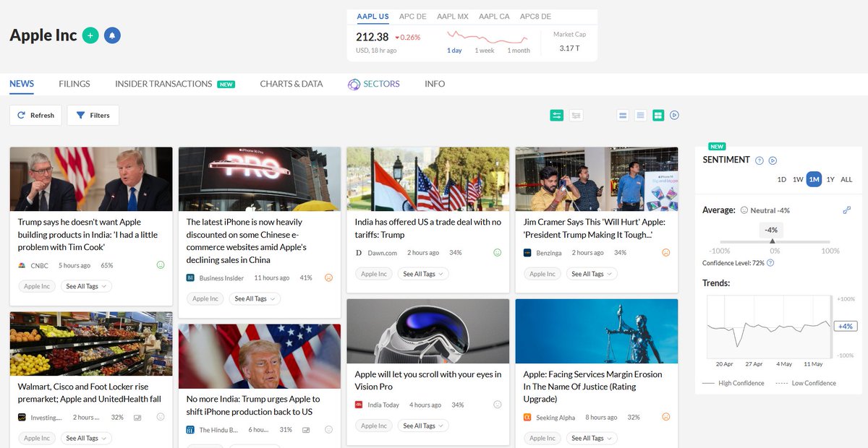Select the 1W sentiment range
This screenshot has width=868, height=448.
tap(798, 179)
